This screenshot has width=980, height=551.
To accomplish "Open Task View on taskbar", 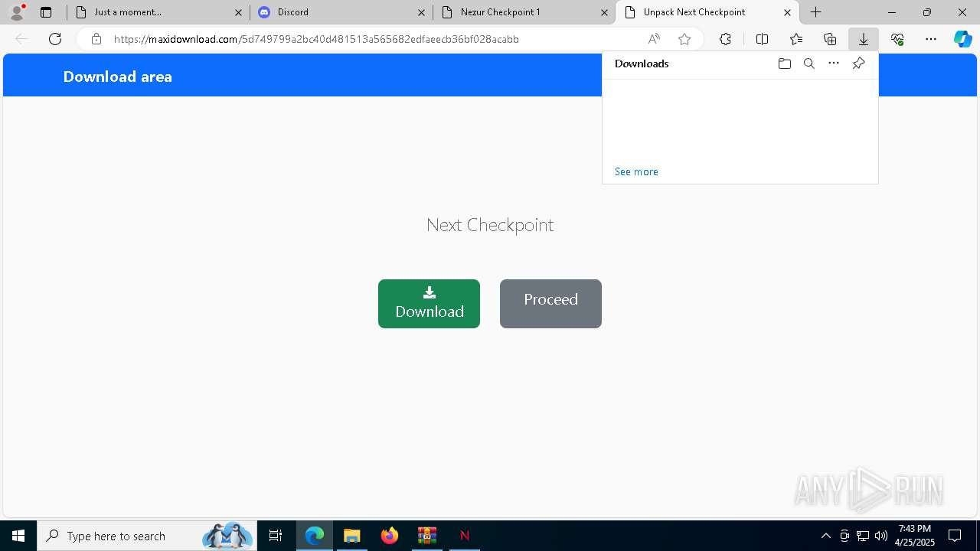I will (x=276, y=536).
